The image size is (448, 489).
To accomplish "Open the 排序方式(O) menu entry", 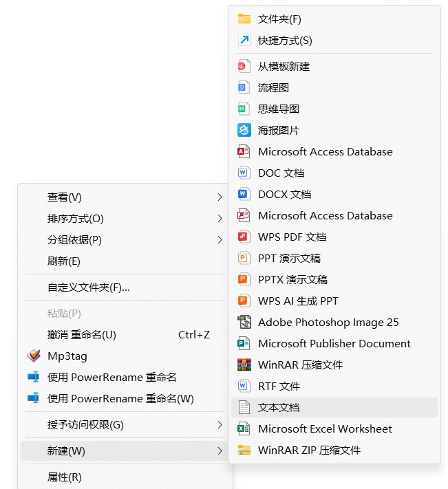I will click(124, 218).
